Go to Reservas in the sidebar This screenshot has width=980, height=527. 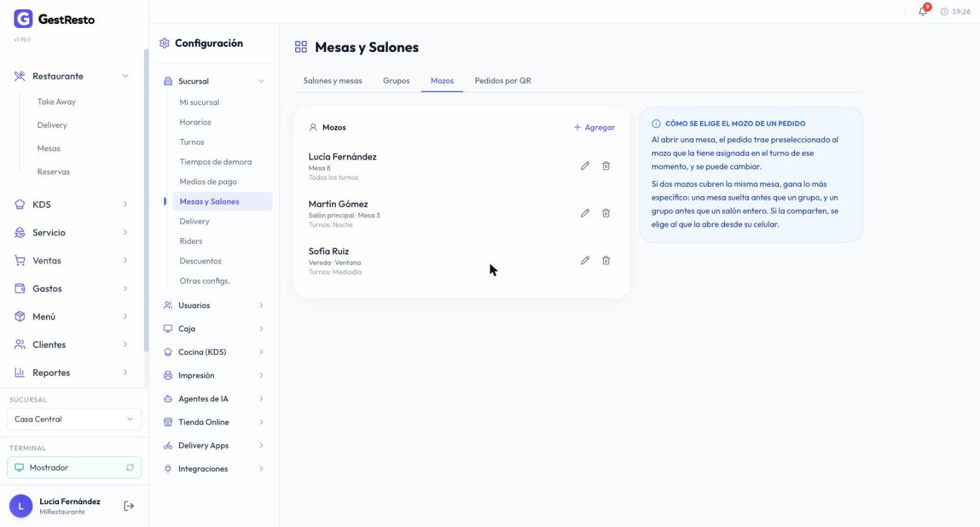pyautogui.click(x=53, y=172)
